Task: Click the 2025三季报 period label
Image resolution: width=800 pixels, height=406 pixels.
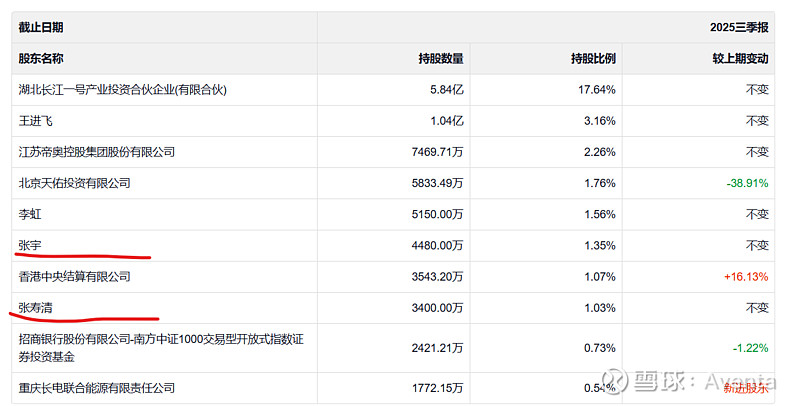Action: pos(738,28)
